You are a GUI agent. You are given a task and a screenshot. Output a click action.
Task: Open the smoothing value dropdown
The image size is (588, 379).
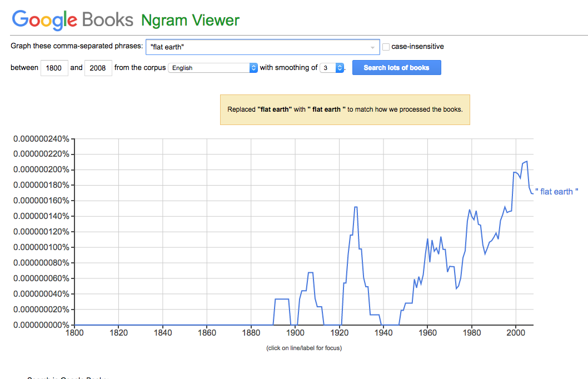332,68
